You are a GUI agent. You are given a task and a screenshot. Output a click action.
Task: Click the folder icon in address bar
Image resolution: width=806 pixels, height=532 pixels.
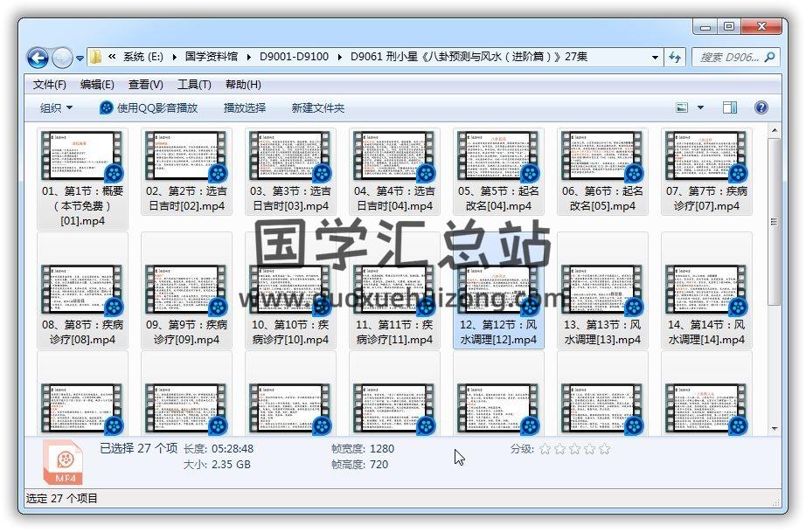pyautogui.click(x=95, y=57)
